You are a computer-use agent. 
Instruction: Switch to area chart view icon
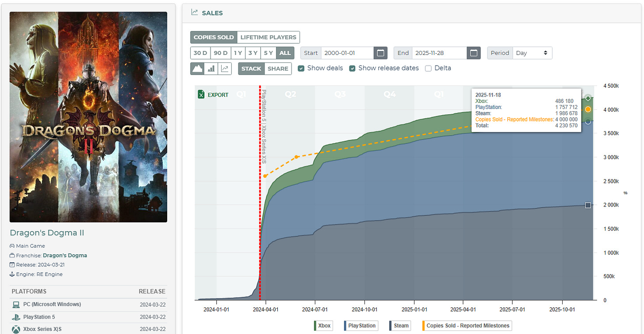click(x=197, y=69)
